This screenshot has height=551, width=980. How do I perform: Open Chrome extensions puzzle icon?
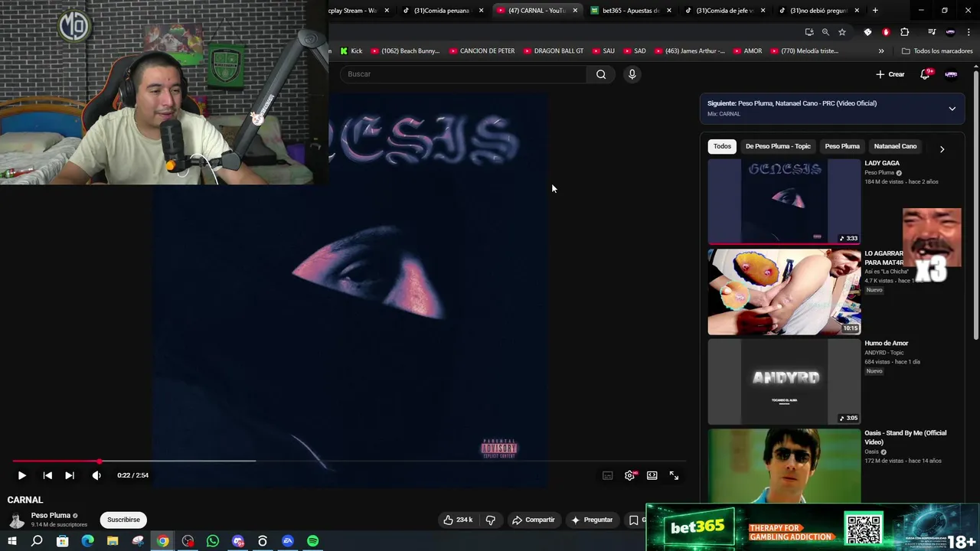(x=905, y=32)
